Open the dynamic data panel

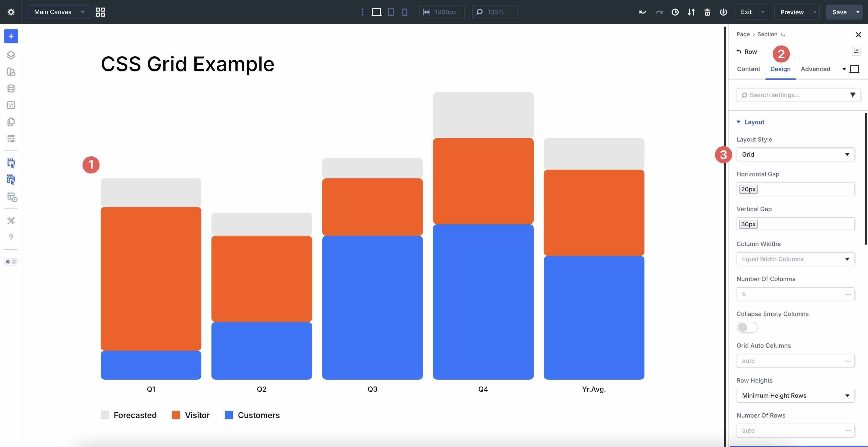(x=11, y=88)
